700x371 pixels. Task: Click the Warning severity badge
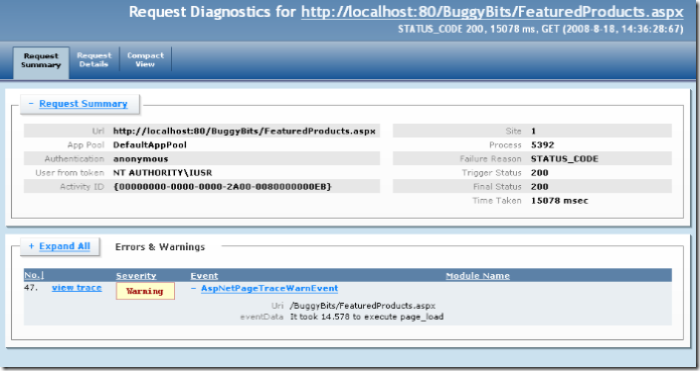click(x=145, y=291)
